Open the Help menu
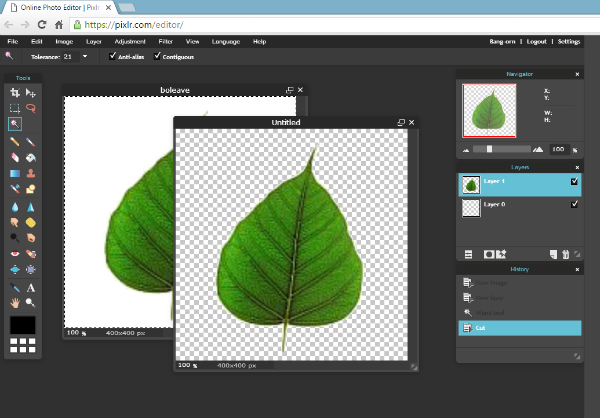The image size is (600, 418). tap(259, 41)
